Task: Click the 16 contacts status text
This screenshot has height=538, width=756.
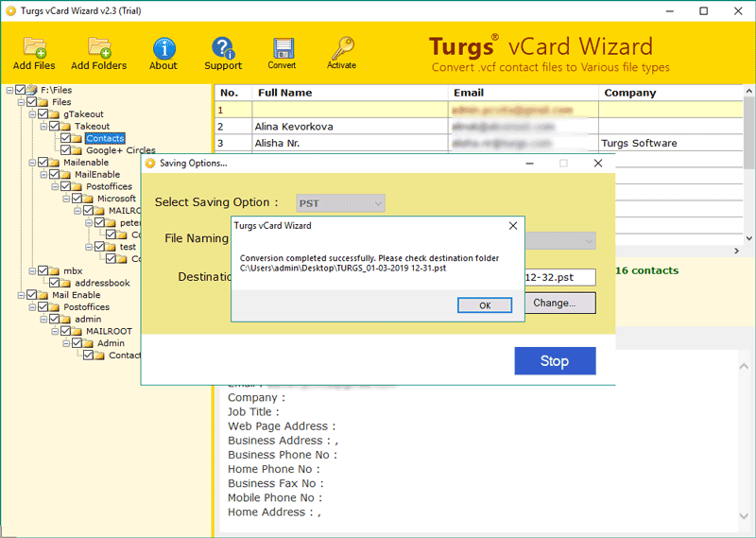Action: (646, 270)
